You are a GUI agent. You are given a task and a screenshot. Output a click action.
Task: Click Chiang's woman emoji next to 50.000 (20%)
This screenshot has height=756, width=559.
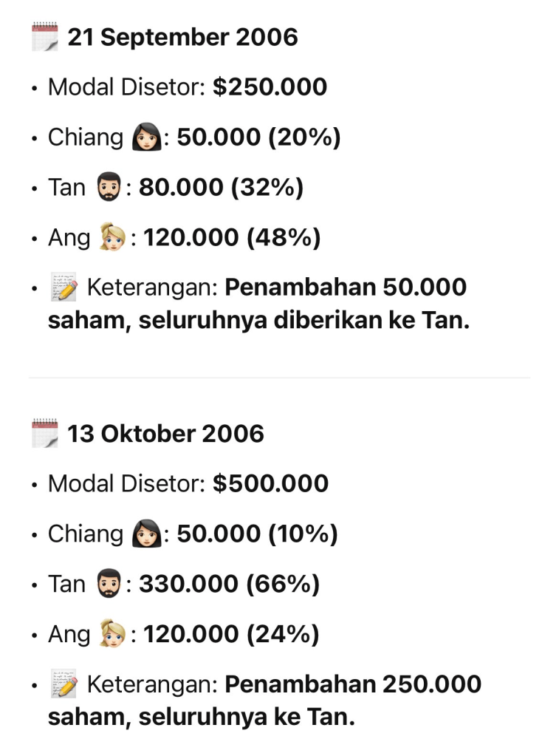pos(146,137)
